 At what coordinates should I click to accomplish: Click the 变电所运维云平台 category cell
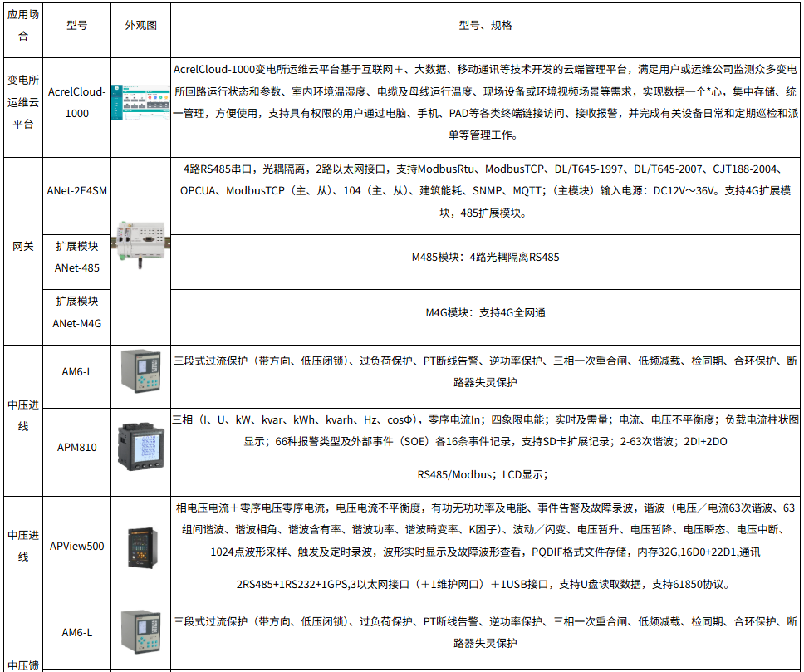[x=22, y=103]
